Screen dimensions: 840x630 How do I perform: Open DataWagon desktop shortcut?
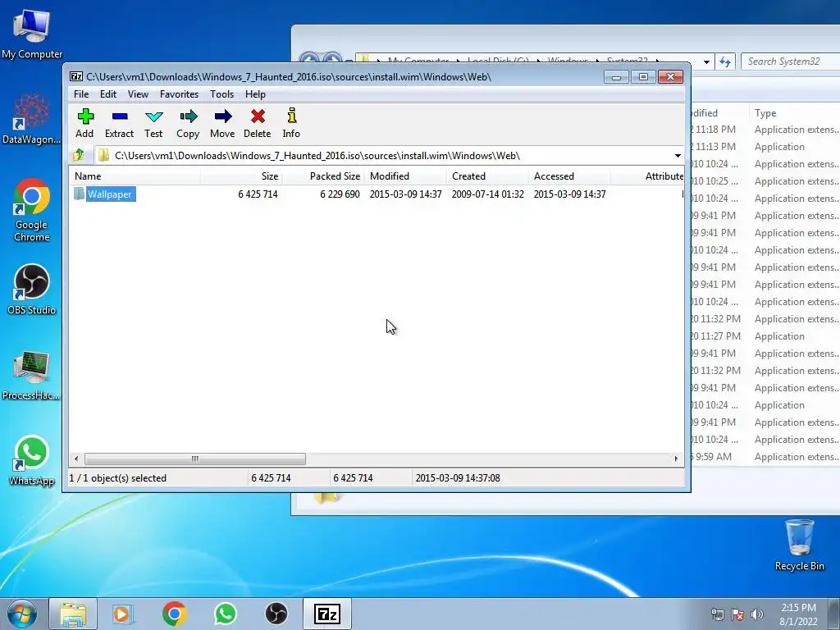coord(32,118)
